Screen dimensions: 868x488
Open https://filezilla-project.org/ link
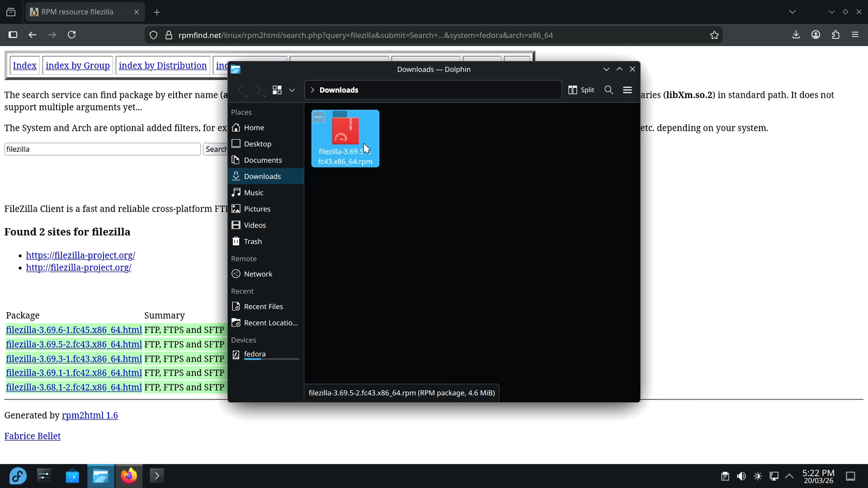click(x=80, y=255)
